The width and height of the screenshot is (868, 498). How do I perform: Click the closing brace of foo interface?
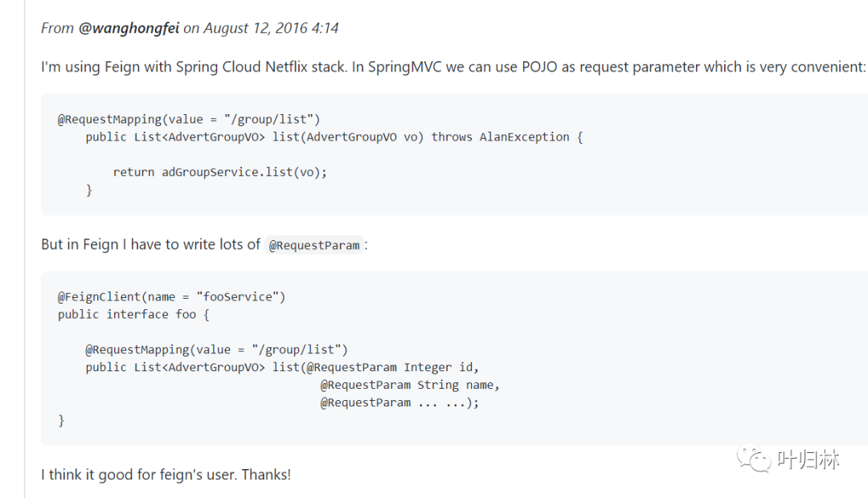(61, 421)
